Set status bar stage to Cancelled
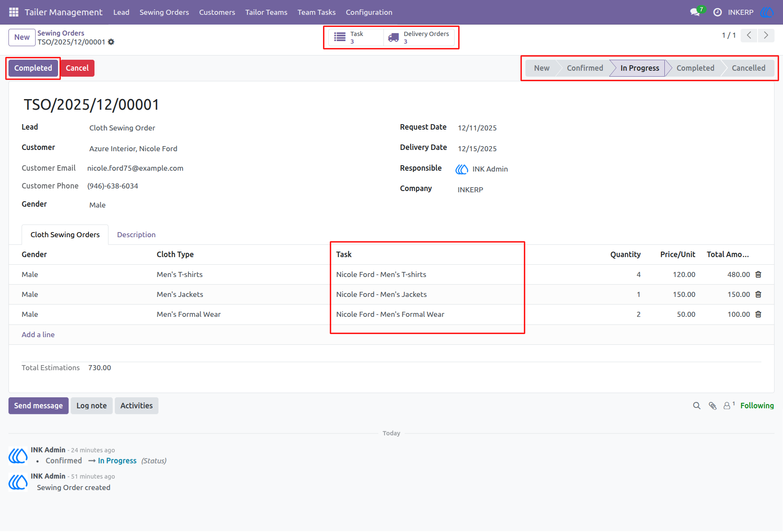 click(748, 68)
